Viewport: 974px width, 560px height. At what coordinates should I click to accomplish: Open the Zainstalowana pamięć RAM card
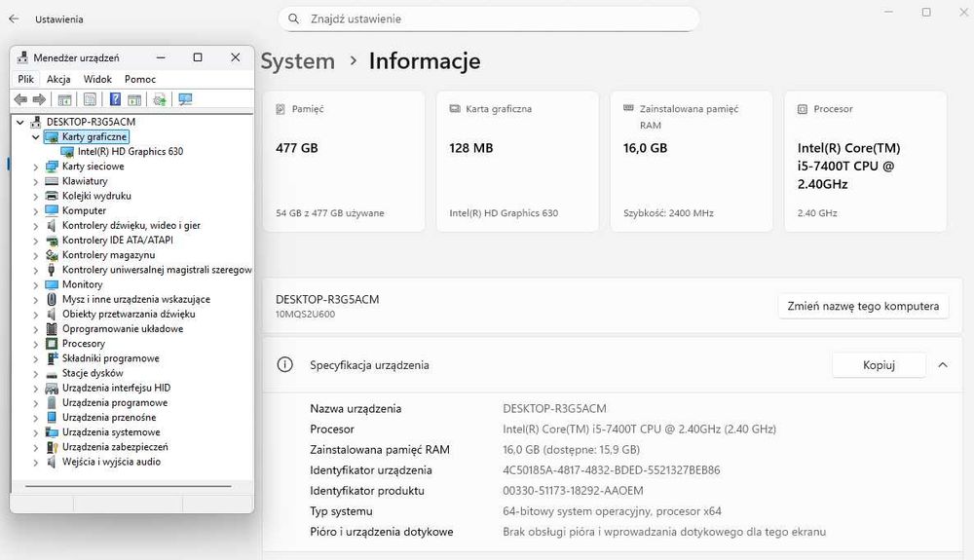click(692, 162)
